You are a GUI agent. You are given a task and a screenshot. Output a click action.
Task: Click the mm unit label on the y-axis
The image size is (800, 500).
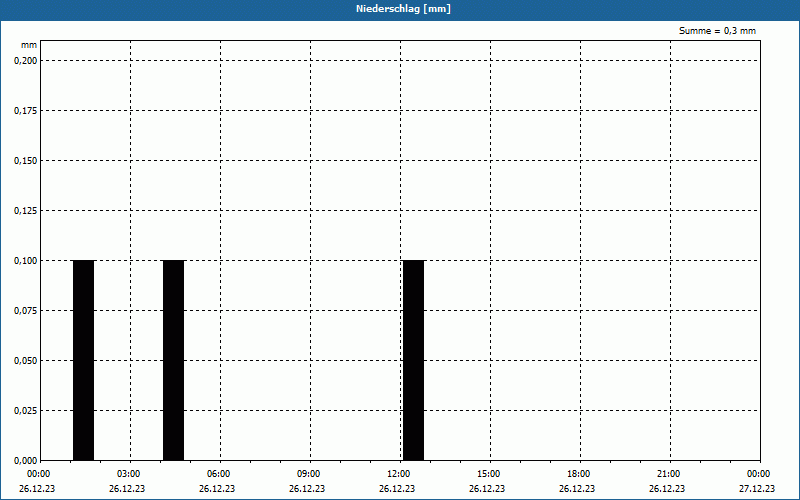click(29, 45)
